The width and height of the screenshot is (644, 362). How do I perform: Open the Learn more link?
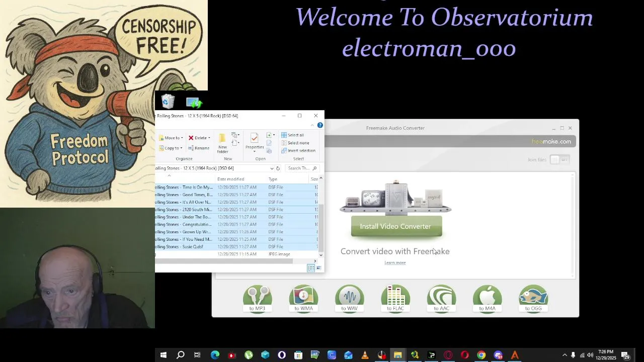395,262
